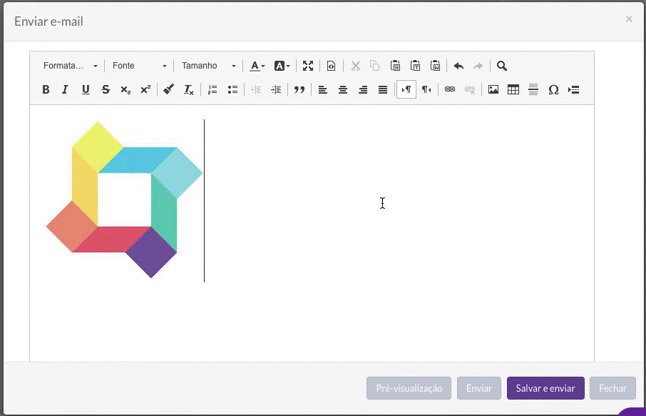Undo the last action
Viewport: 646px width, 416px height.
click(x=459, y=66)
